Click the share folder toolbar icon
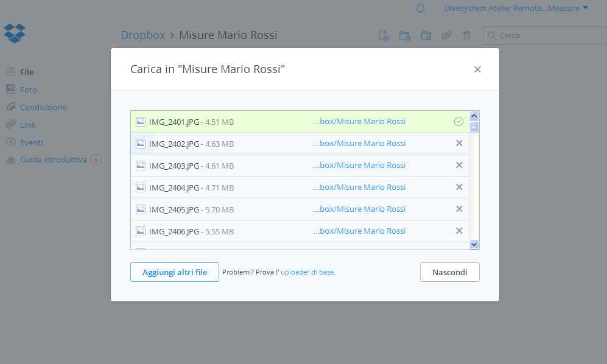The height and width of the screenshot is (364, 607). click(x=426, y=36)
